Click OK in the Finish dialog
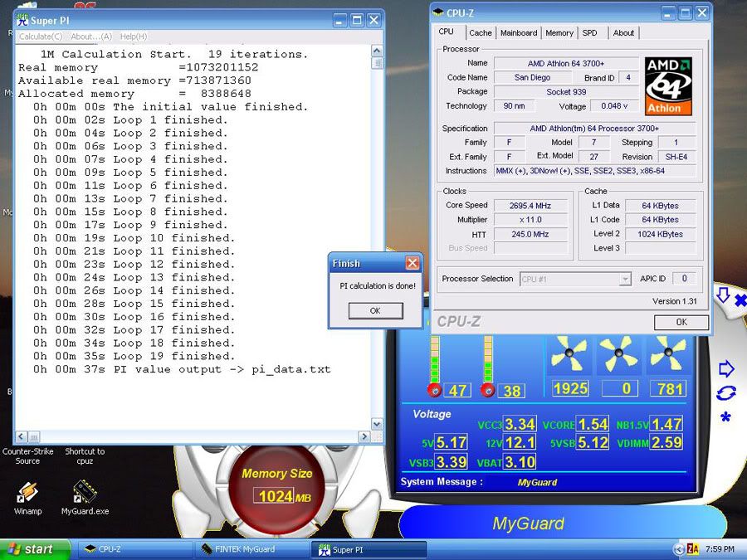The image size is (747, 560). pos(375,310)
